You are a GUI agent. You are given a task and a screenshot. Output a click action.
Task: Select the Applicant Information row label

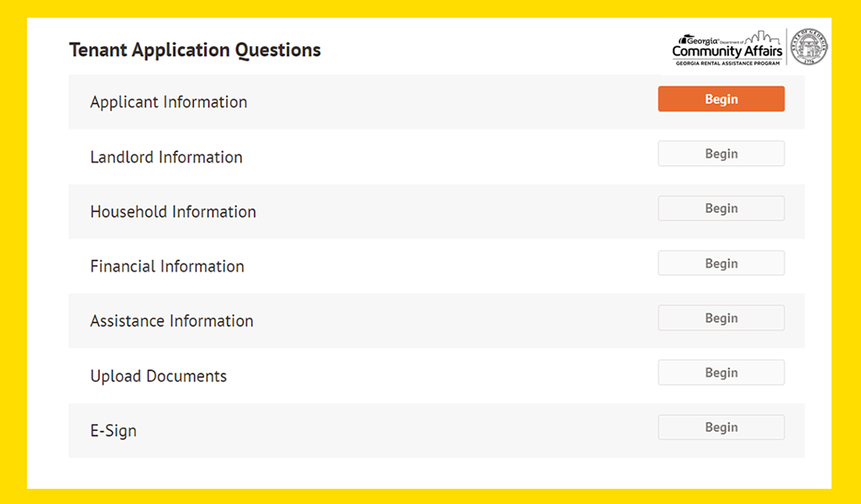[x=169, y=102]
